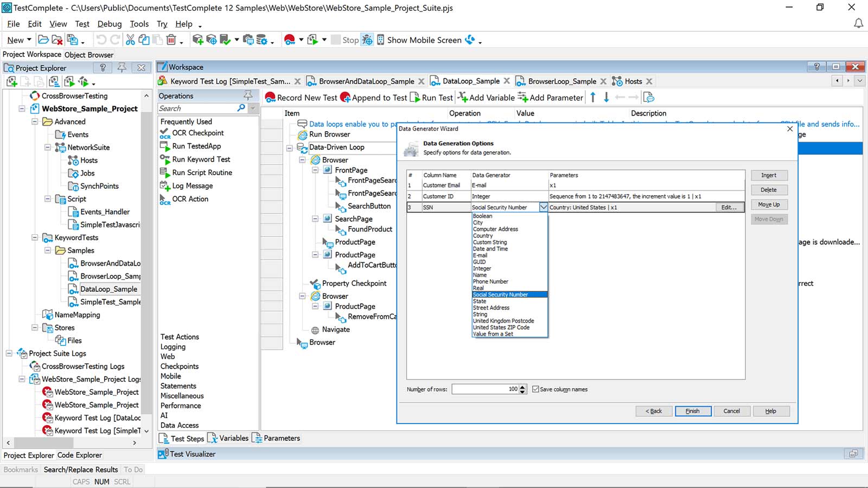Increase the Number of rows spinner
Screen dimensions: 868x488
point(522,387)
